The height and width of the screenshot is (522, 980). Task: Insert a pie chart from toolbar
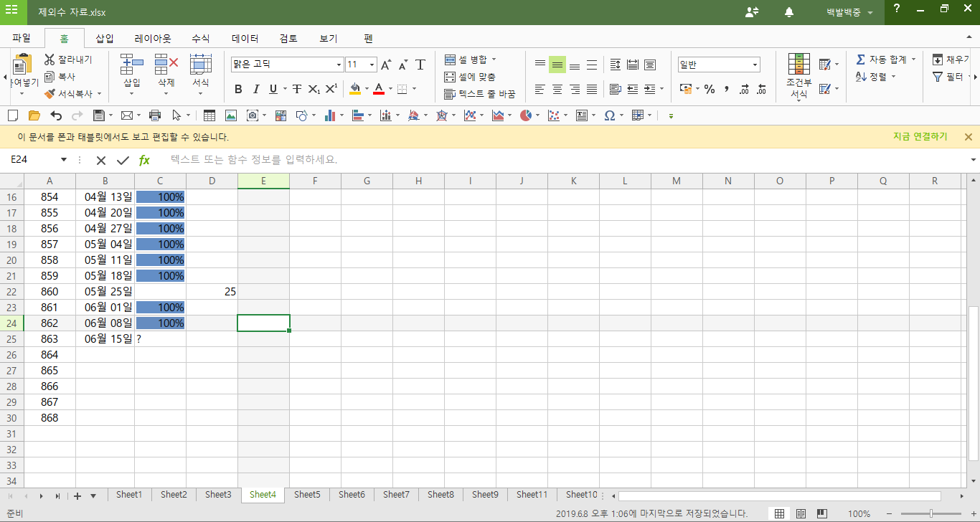pos(526,115)
